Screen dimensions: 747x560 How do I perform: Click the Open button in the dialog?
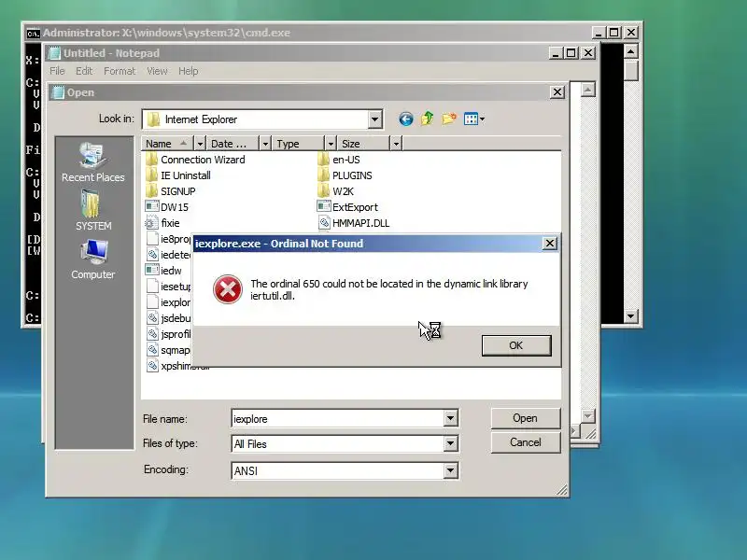pyautogui.click(x=525, y=418)
